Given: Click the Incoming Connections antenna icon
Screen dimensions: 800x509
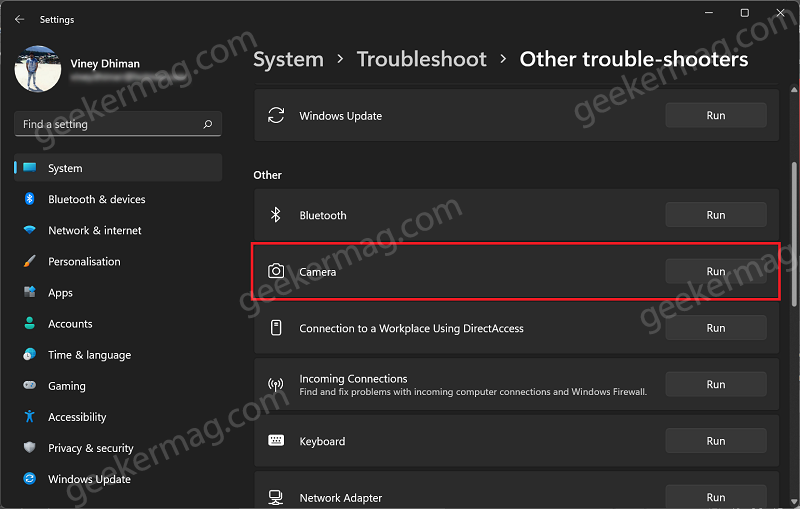Looking at the screenshot, I should click(276, 384).
